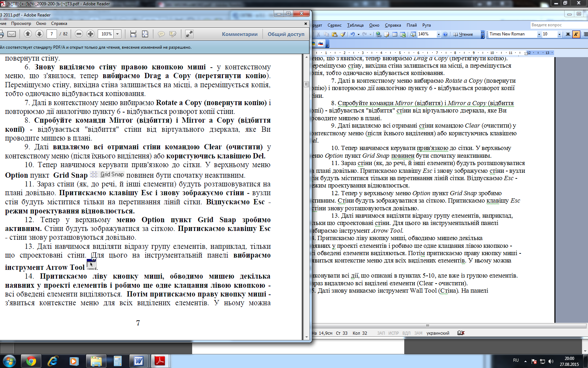Click the fit-width scrolling icon in Reader

click(133, 34)
